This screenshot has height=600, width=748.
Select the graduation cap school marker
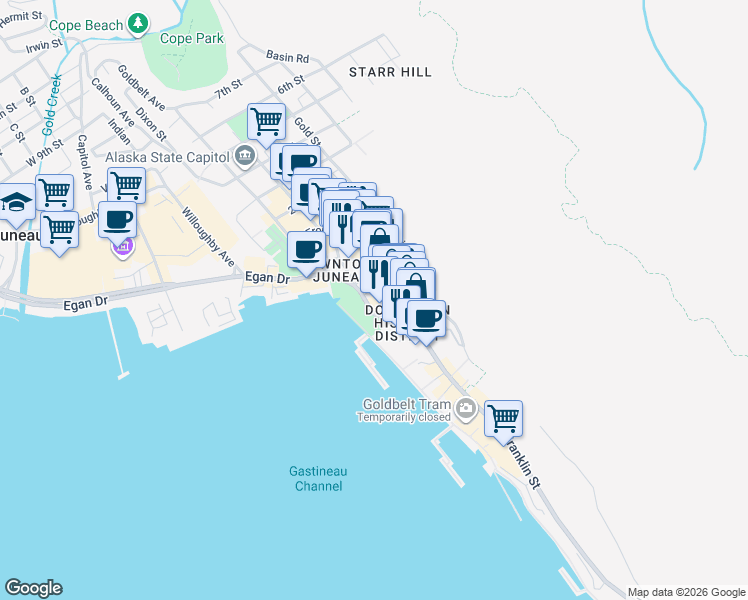pos(16,202)
